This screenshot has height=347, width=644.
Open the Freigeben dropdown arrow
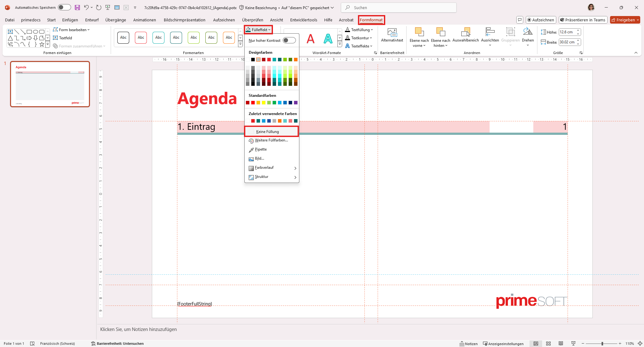638,20
